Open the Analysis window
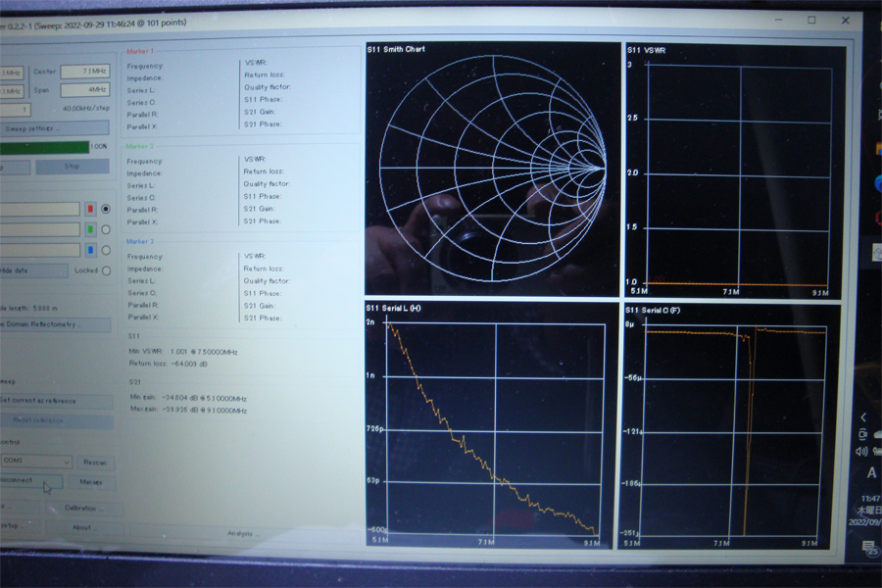 pyautogui.click(x=242, y=534)
